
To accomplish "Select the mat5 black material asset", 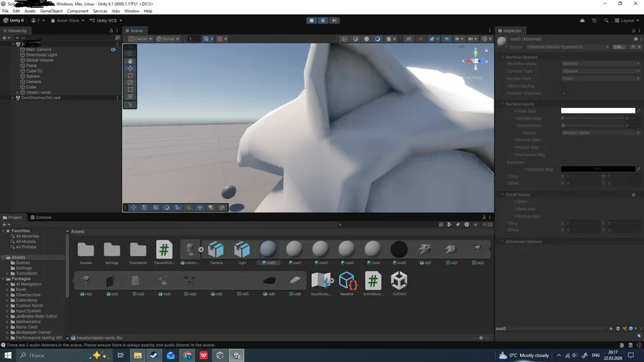I will [x=399, y=253].
